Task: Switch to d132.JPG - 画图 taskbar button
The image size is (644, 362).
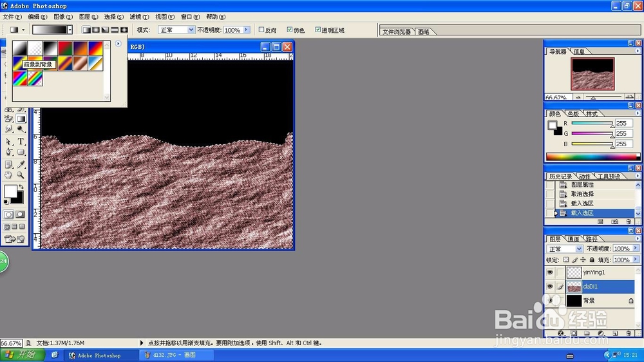Action: pos(176,355)
